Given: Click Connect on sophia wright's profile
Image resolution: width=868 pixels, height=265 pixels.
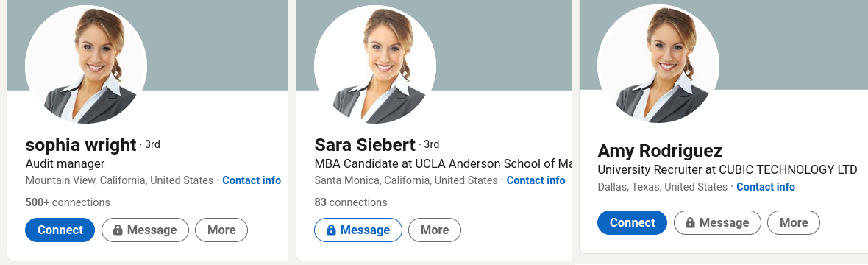Looking at the screenshot, I should click(x=60, y=230).
